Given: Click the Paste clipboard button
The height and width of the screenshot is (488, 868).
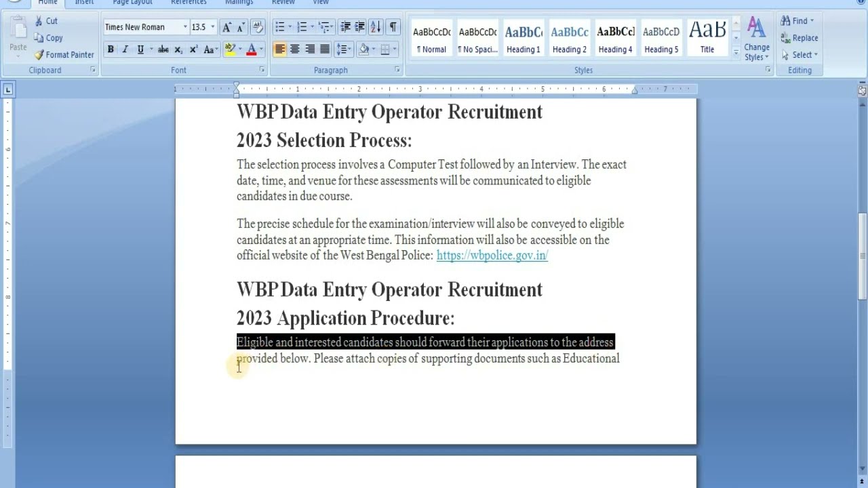Looking at the screenshot, I should tap(18, 37).
